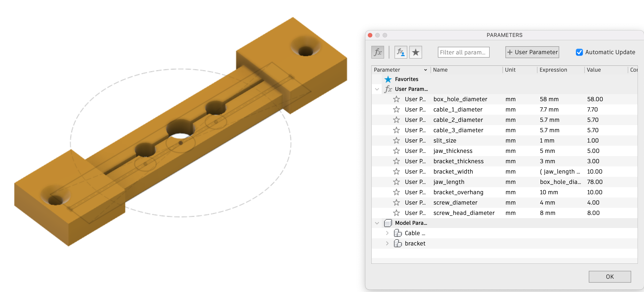Viewport: 644px width, 292px height.
Task: Edit the bracket_thickness expression 3 mm
Action: click(547, 161)
